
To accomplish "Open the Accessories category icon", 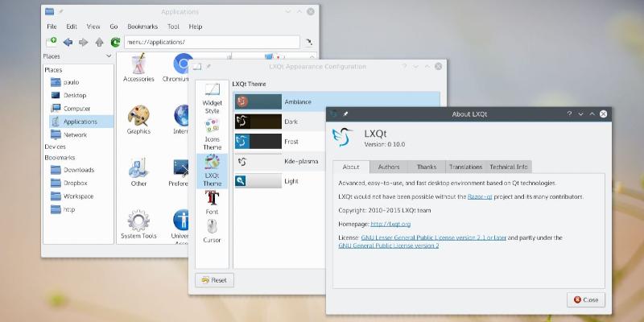I will tap(138, 68).
